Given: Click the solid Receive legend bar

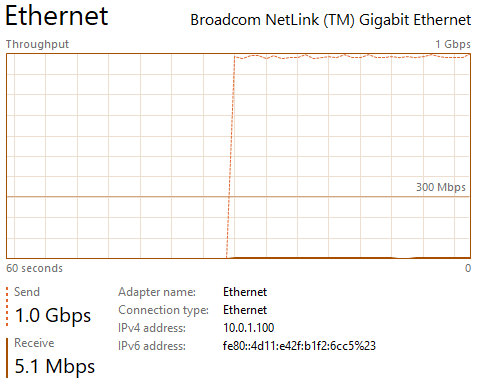Looking at the screenshot, I should pos(7,358).
